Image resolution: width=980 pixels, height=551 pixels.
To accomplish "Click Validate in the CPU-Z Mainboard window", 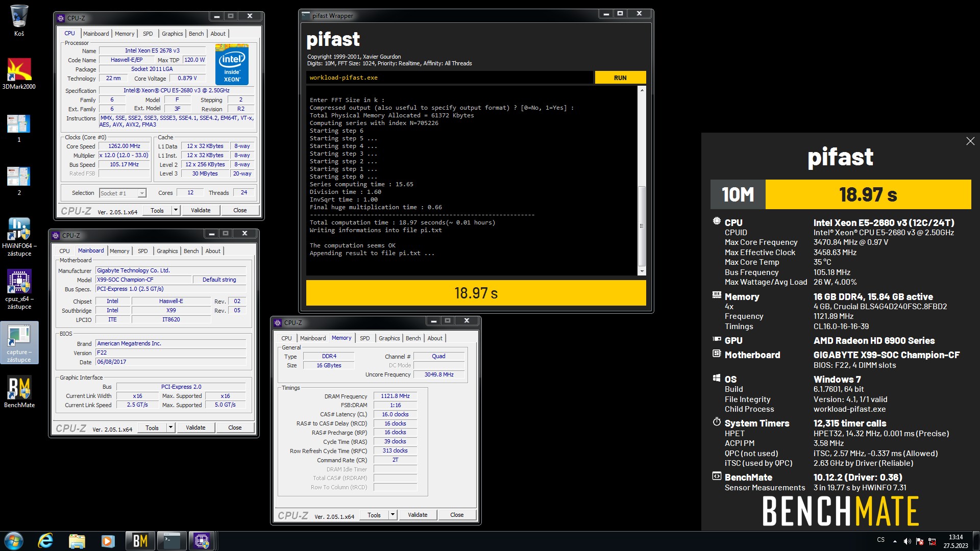I will coord(195,428).
